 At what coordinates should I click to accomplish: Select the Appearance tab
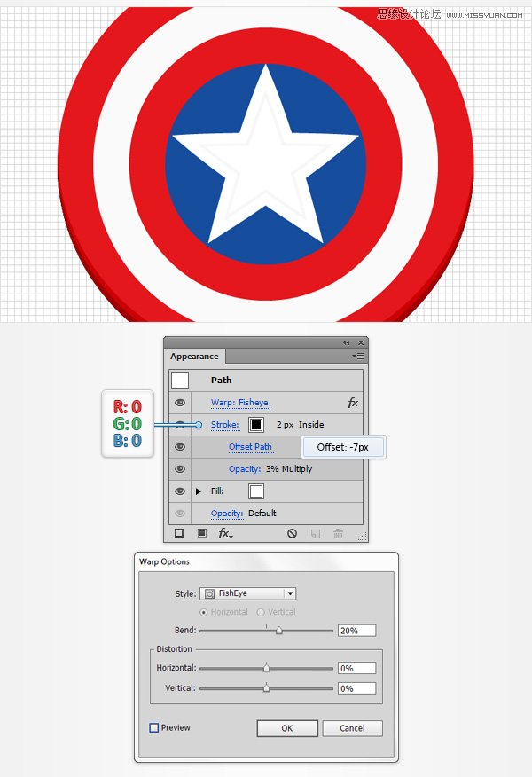pos(194,357)
